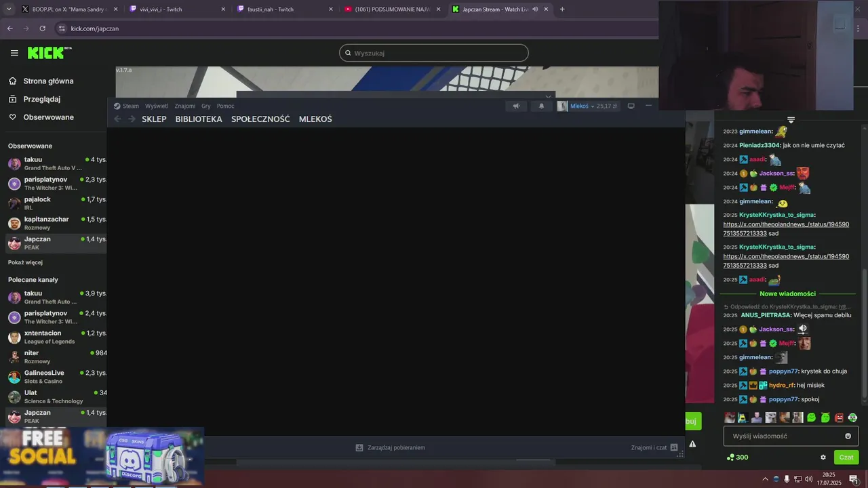This screenshot has height=488, width=868.
Task: Open emoji picker in chat input
Action: point(848,436)
